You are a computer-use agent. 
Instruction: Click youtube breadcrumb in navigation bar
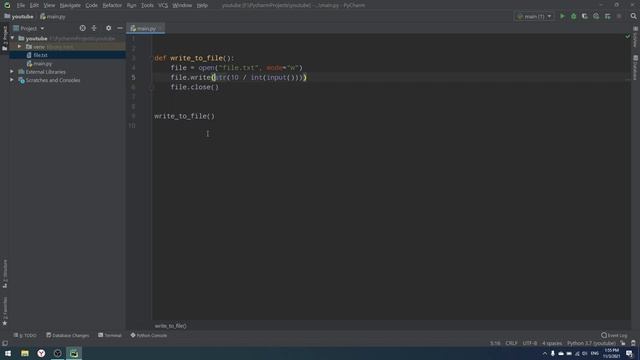click(19, 17)
